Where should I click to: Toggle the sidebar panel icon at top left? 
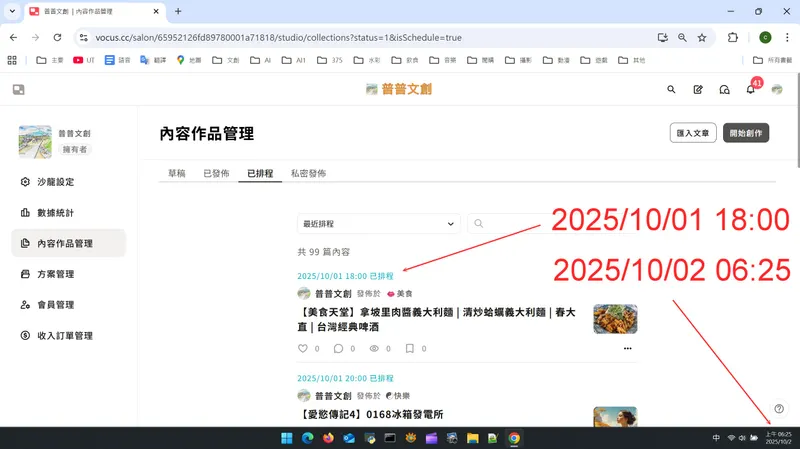(18, 90)
